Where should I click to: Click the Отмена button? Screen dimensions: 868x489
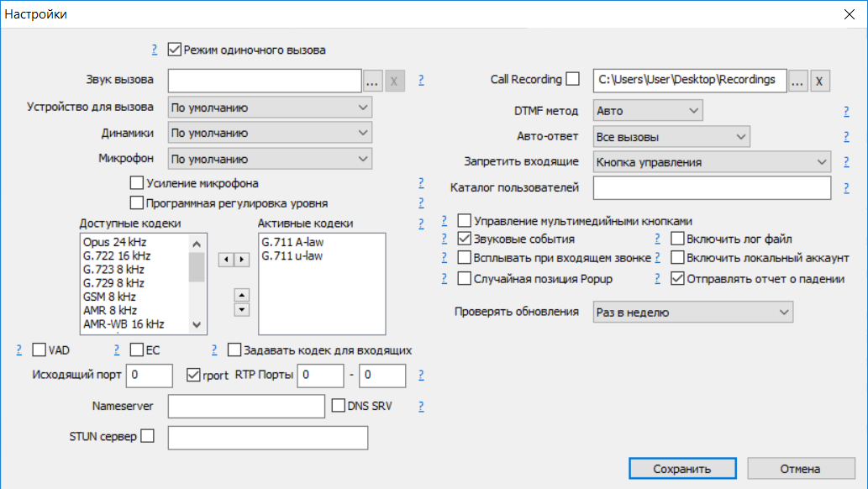pyautogui.click(x=800, y=468)
